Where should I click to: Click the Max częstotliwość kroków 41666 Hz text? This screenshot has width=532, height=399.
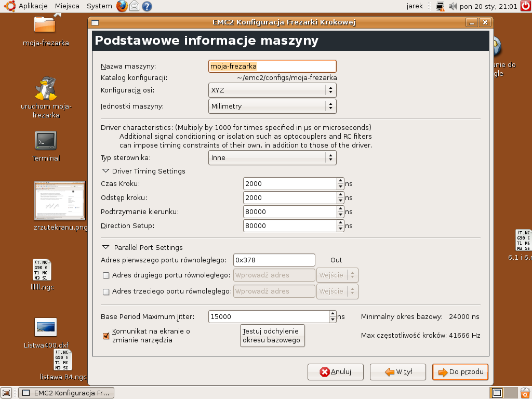click(421, 335)
